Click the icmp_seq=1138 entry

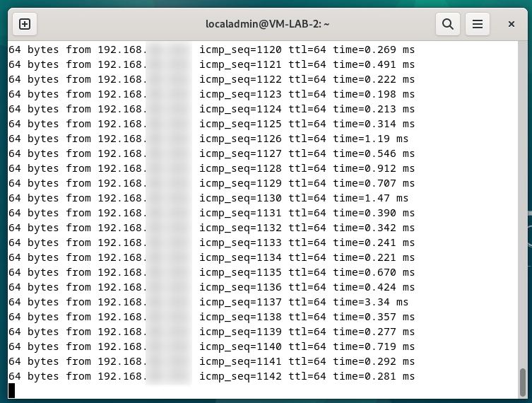[x=240, y=317]
